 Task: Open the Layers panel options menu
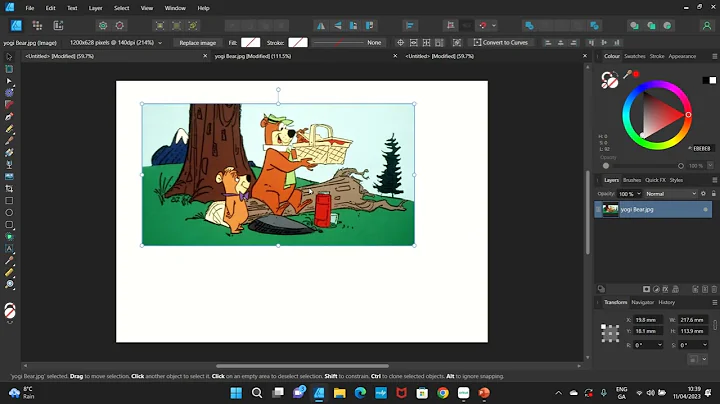pos(714,180)
